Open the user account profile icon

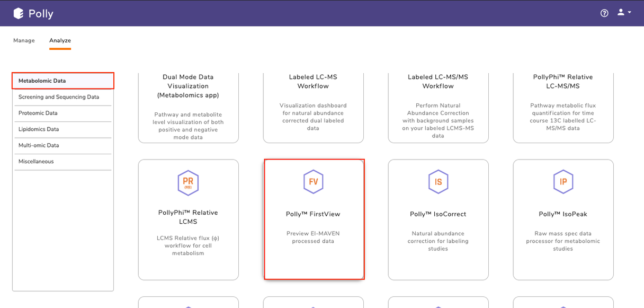[621, 12]
